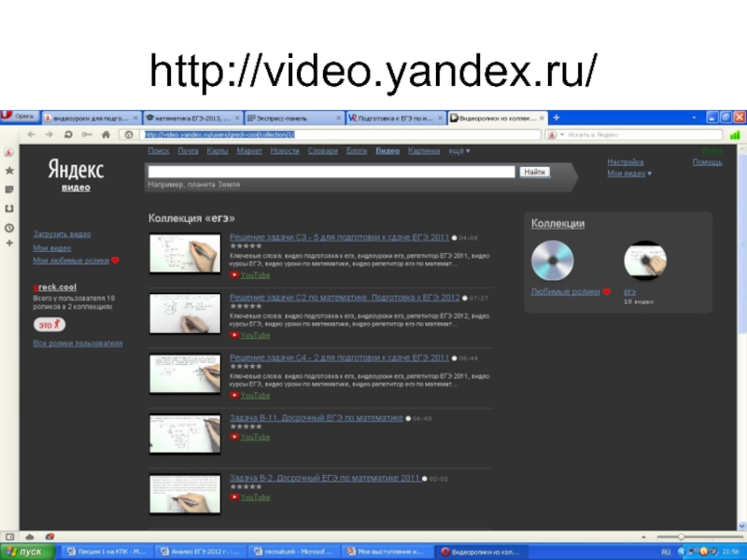Open the Мои видео sidebar link

point(52,248)
